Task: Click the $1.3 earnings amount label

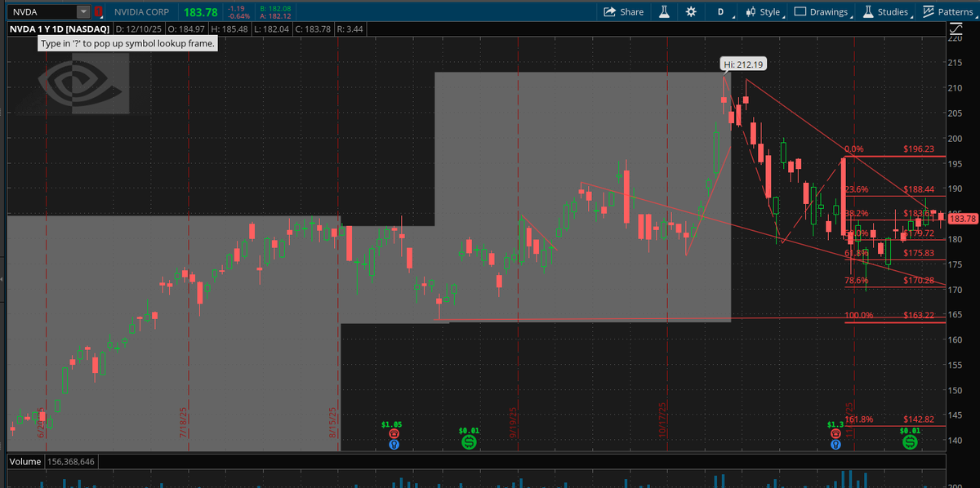Action: click(835, 424)
